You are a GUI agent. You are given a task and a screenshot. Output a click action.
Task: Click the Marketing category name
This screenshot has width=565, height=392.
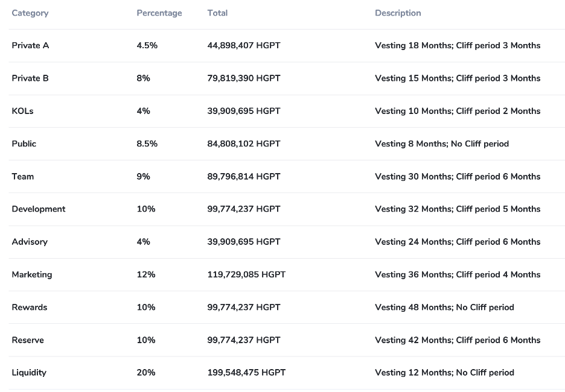pyautogui.click(x=32, y=274)
